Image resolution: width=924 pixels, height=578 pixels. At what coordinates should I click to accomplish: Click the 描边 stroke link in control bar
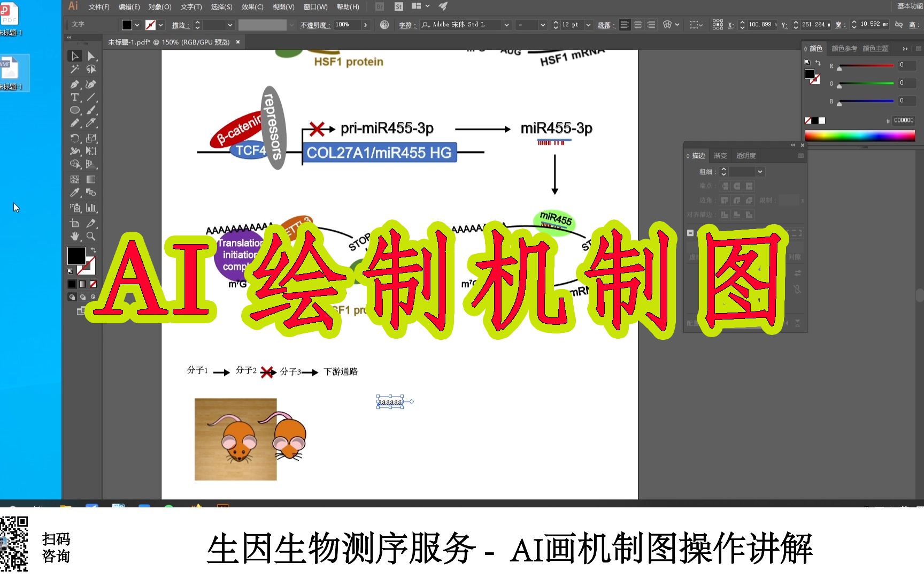coord(180,25)
